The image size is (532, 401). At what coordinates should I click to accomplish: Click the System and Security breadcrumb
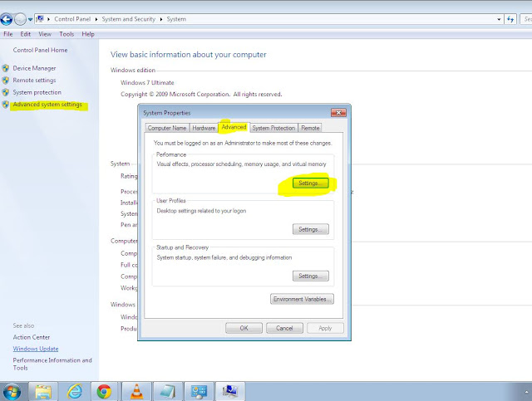[x=128, y=19]
